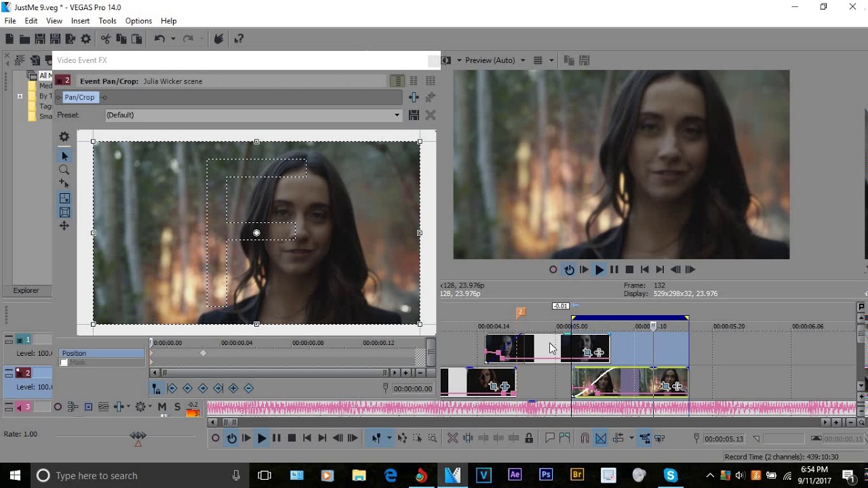Create a new project from the toolbar
868x488 pixels.
click(9, 39)
